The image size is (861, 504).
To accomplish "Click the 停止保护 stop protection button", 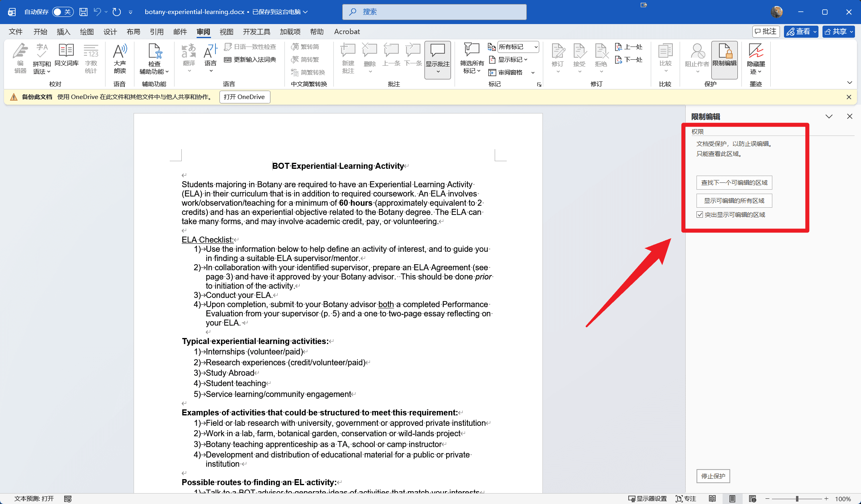I will click(x=713, y=476).
